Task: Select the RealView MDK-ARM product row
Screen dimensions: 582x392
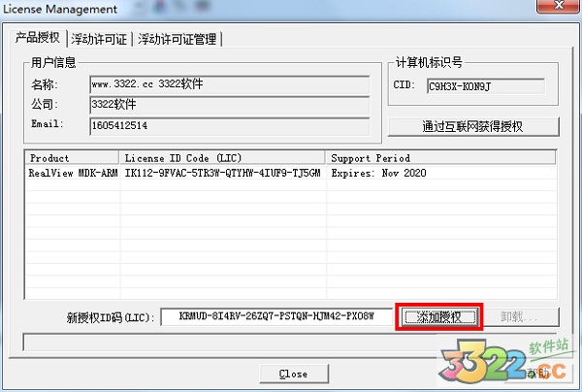Action: [291, 173]
